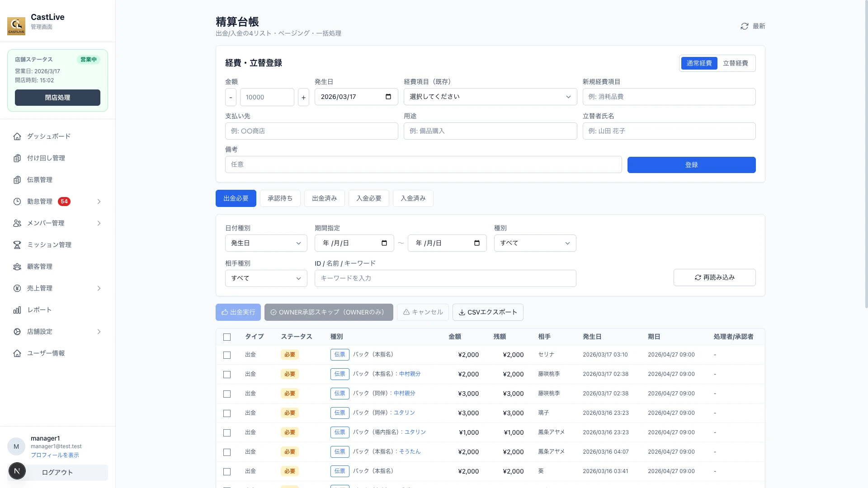Refresh data via the 最新 refresh icon
The width and height of the screenshot is (868, 488).
(745, 26)
